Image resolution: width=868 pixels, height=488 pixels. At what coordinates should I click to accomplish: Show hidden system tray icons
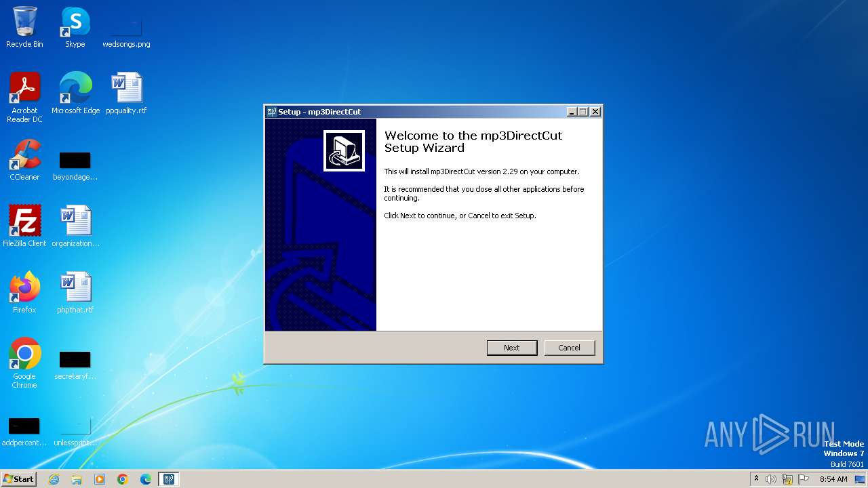pos(756,479)
